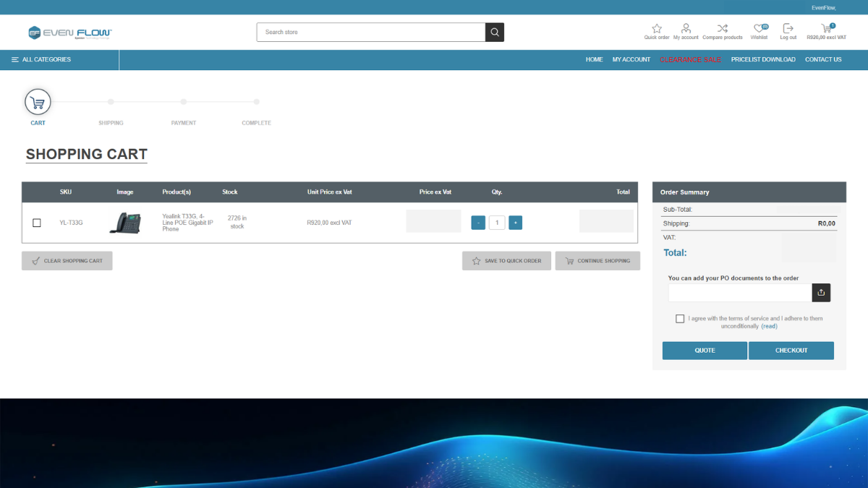868x488 pixels.
Task: Click the EvenFlow text in top bar
Action: (x=823, y=7)
